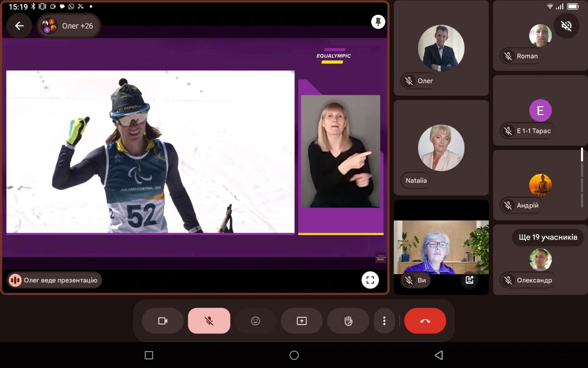The image size is (588, 368).
Task: Show the 19 more participants
Action: 548,237
